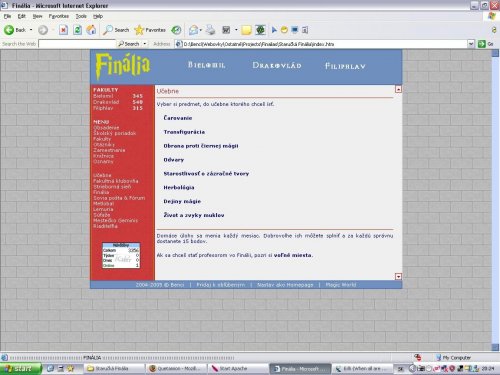Click the Refresh page icon
The height and width of the screenshot is (375, 500).
[77, 30]
